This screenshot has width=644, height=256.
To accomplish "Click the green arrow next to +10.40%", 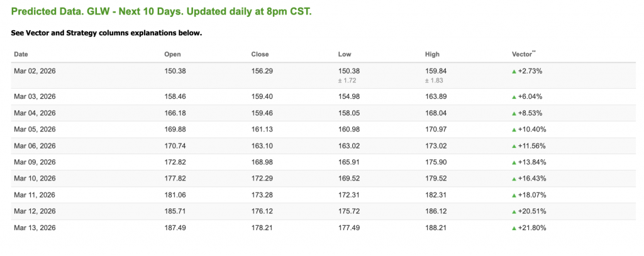I will coord(514,130).
